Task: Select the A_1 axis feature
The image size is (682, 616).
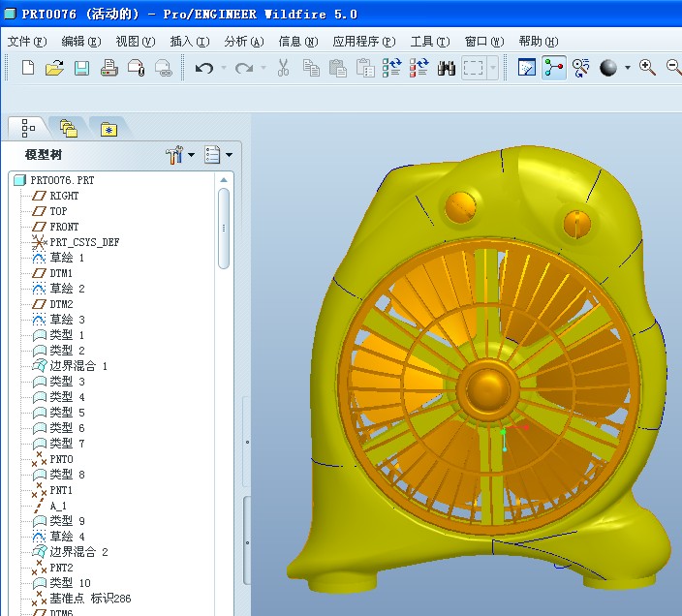Action: (x=50, y=506)
